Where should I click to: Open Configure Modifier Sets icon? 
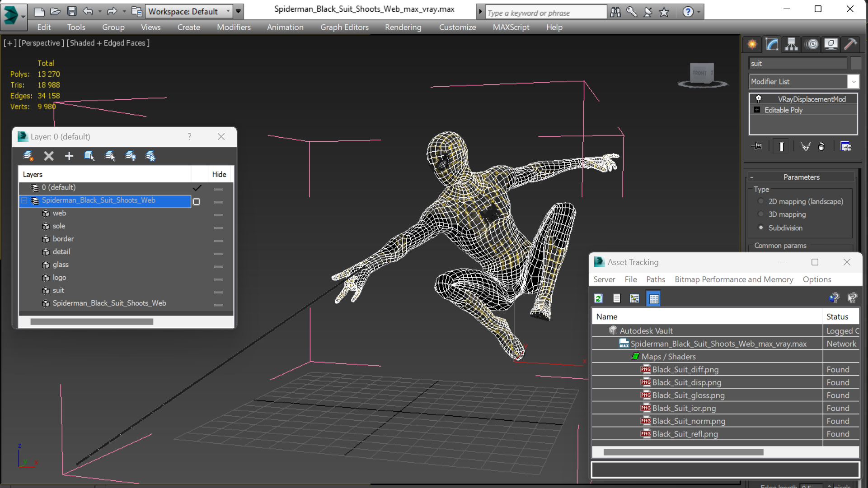point(846,146)
